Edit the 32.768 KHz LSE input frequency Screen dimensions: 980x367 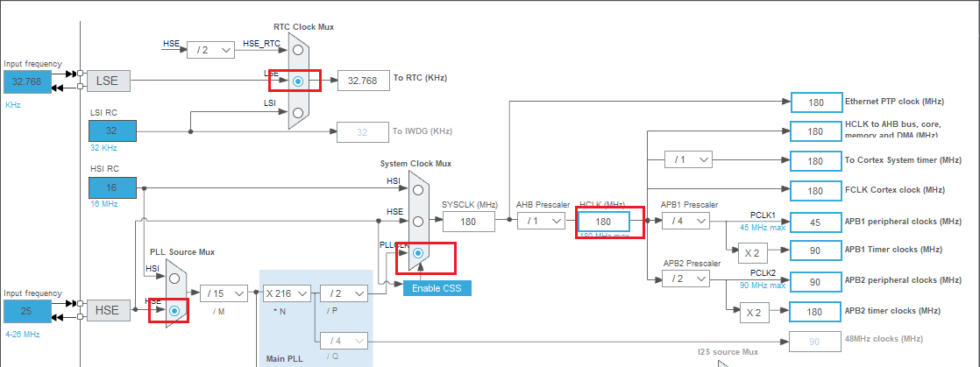[27, 81]
